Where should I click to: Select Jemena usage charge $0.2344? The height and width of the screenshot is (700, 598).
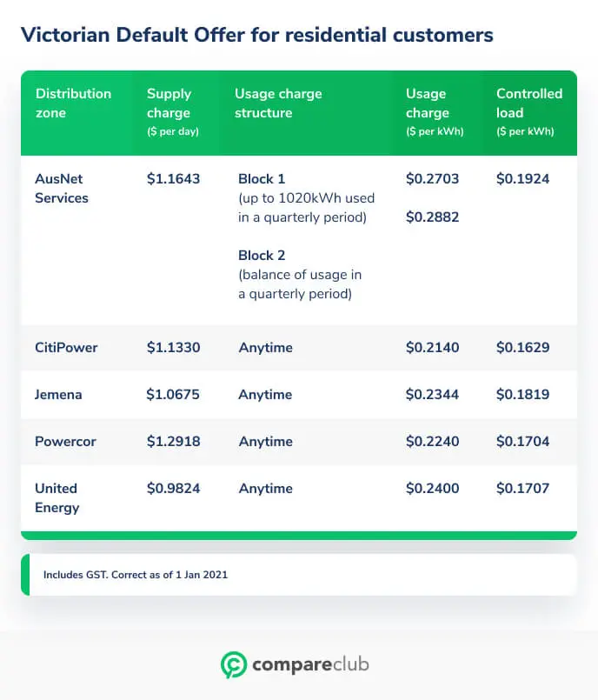(x=433, y=395)
